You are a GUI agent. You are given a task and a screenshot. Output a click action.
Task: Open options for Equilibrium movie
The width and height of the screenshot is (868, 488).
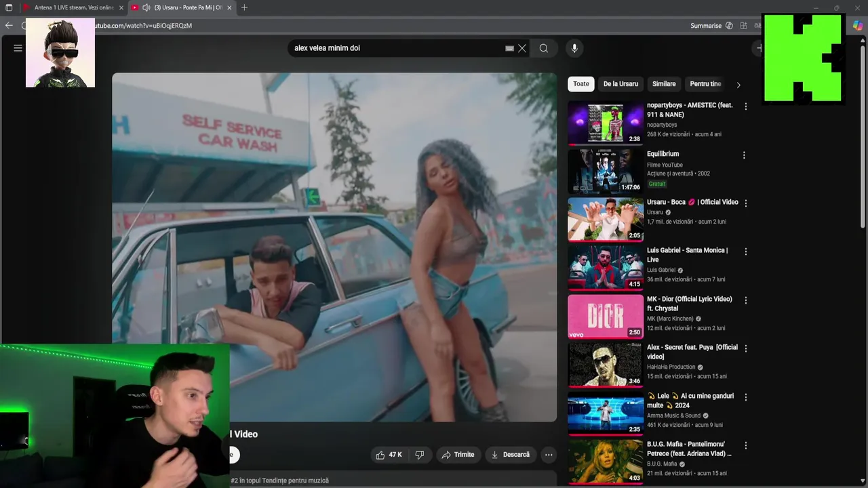[744, 155]
